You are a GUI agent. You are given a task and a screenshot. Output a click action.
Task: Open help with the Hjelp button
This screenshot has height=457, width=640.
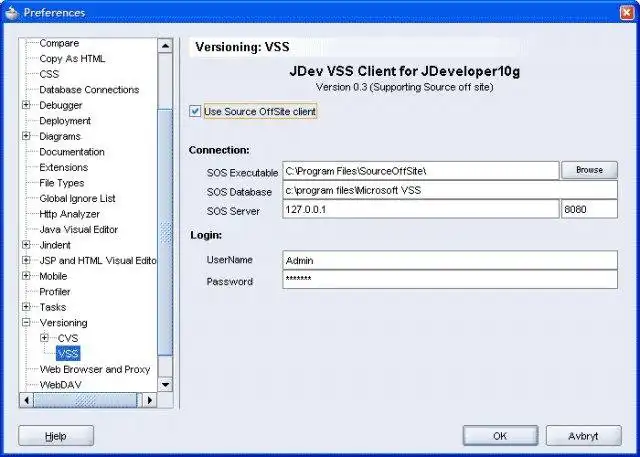pyautogui.click(x=56, y=436)
